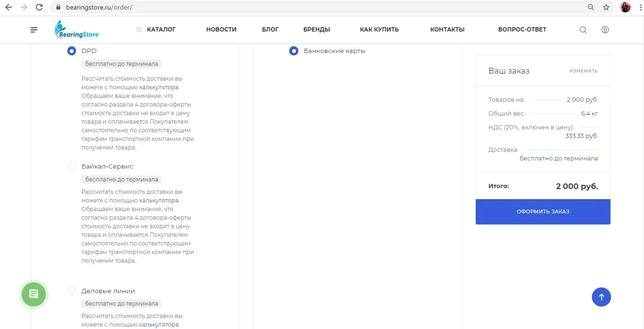Open the user account profile icon
The image size is (644, 329).
[x=605, y=30]
